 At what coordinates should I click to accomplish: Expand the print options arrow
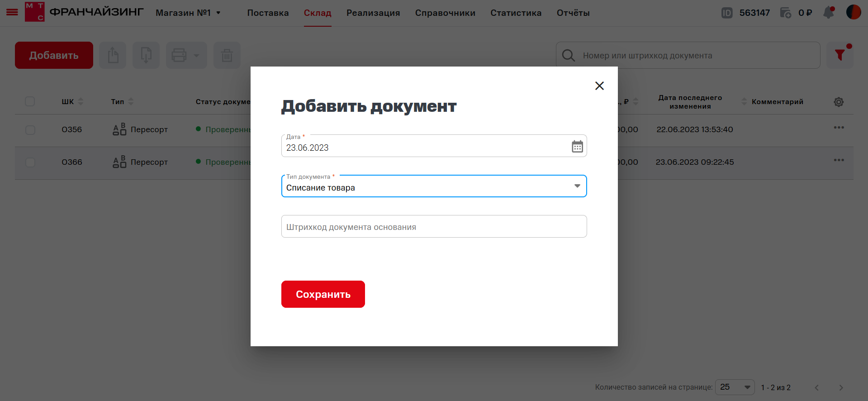(197, 56)
